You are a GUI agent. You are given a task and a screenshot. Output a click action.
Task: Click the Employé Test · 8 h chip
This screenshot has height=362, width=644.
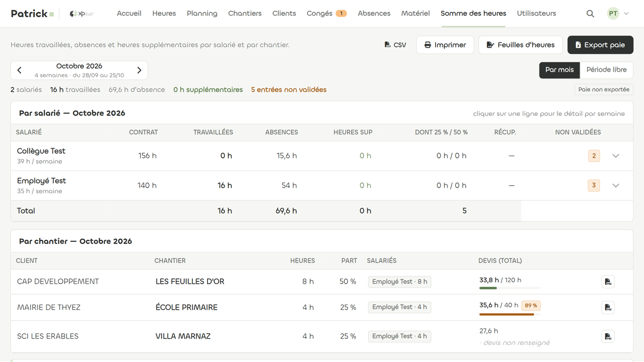click(x=400, y=282)
